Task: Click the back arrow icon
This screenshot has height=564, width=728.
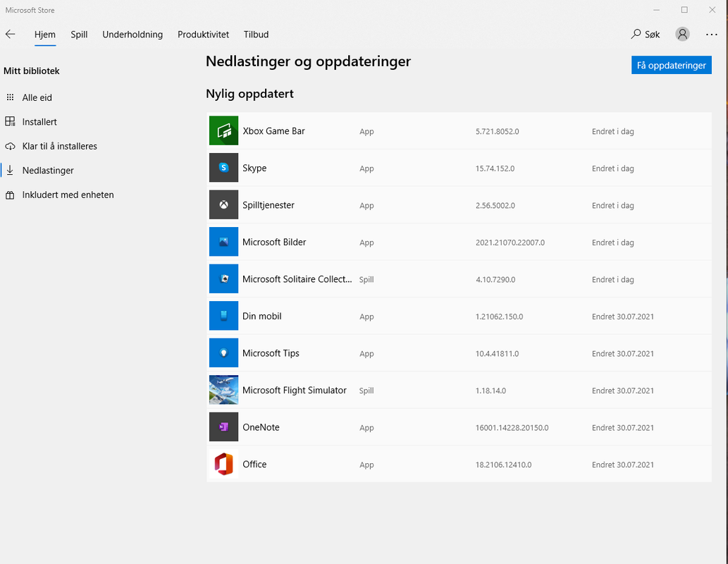Action: 10,34
